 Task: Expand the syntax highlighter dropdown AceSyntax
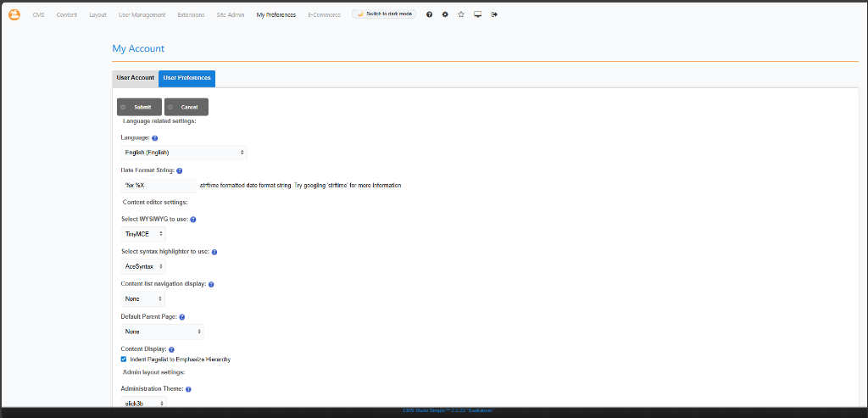pyautogui.click(x=143, y=266)
